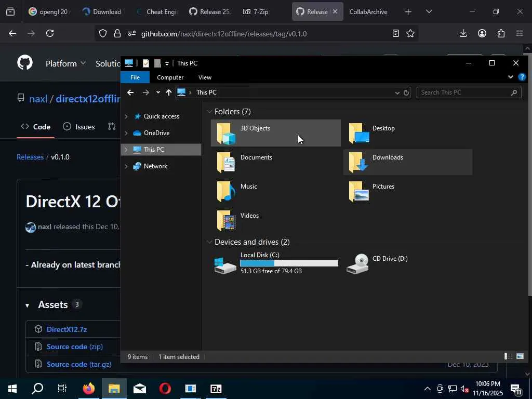This screenshot has width=532, height=399.
Task: Open Mail app from the taskbar
Action: [x=140, y=389]
